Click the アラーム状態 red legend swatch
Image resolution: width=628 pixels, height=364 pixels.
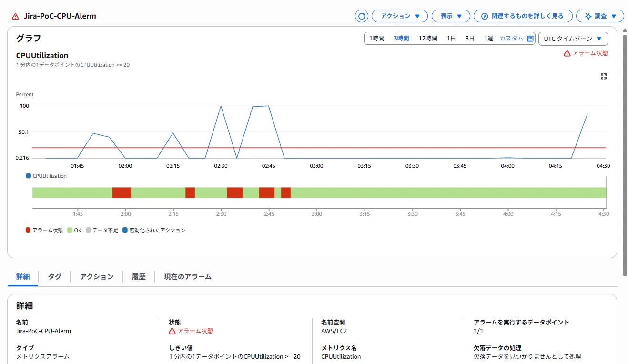28,230
